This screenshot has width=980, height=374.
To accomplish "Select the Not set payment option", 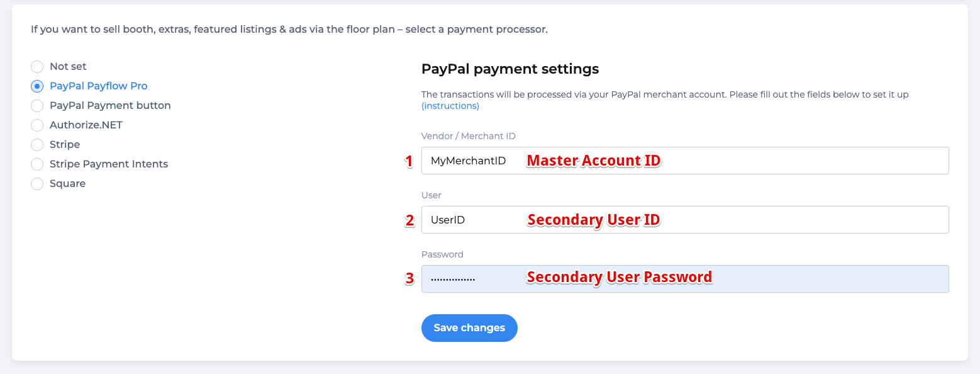I will point(36,66).
